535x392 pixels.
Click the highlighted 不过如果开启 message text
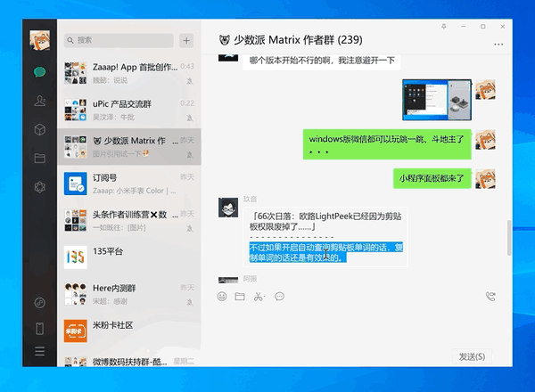[x=325, y=252]
